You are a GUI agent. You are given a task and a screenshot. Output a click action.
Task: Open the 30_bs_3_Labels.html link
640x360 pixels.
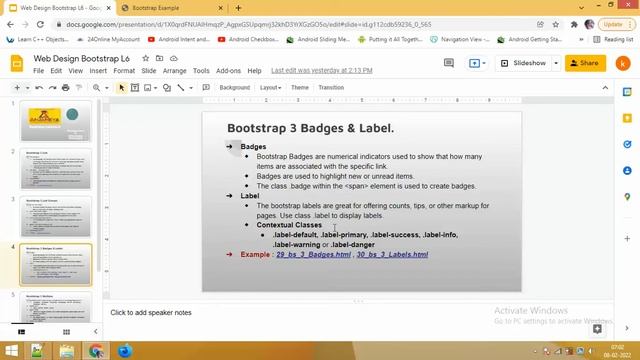pyautogui.click(x=392, y=255)
